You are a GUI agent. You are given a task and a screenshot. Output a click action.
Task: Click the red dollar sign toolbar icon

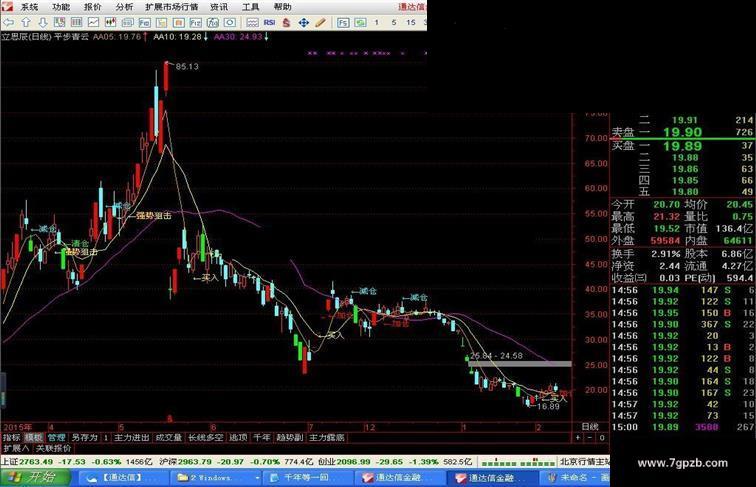pos(286,23)
